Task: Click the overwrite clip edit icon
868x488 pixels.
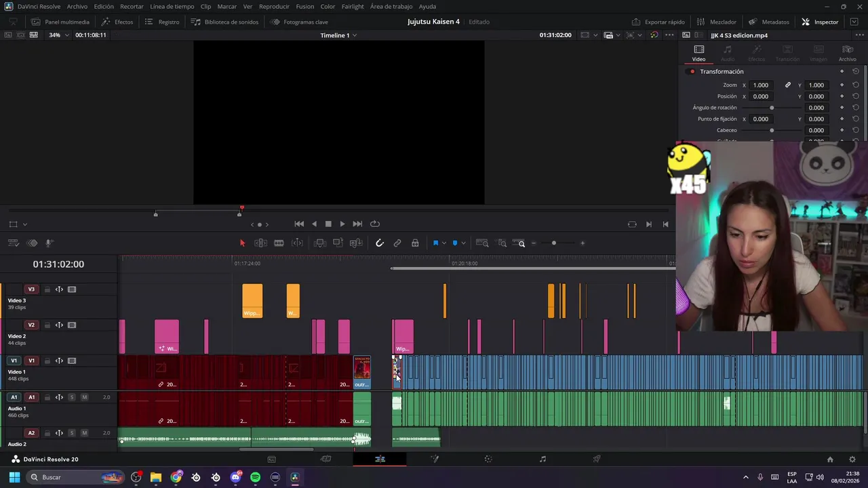Action: 338,243
